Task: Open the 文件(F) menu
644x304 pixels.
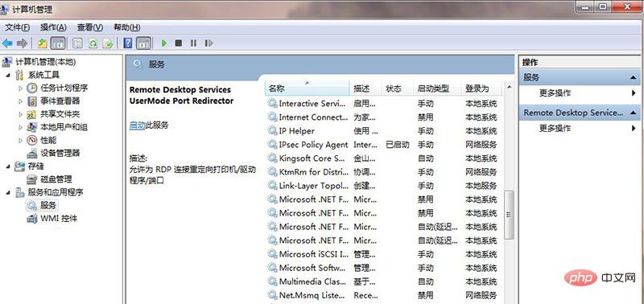Action: pos(17,27)
